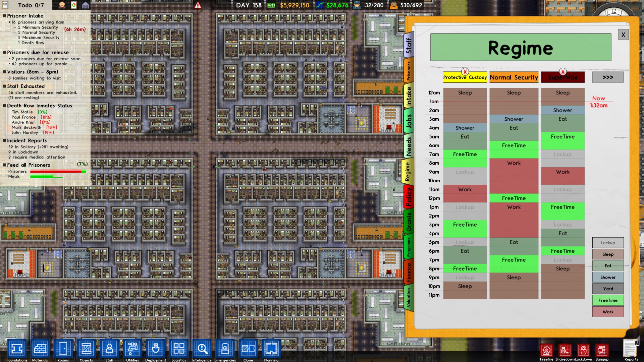Show next security categories with >>> button
This screenshot has width=644, height=362.
pos(607,77)
